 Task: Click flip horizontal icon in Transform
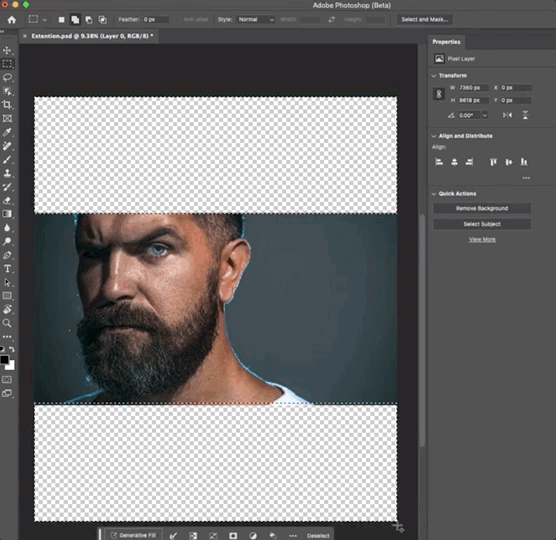(507, 115)
